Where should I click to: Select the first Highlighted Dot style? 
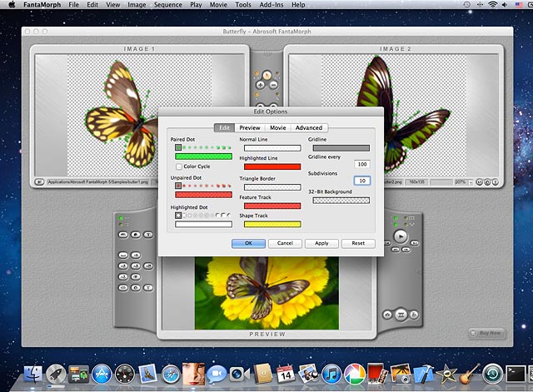click(178, 216)
